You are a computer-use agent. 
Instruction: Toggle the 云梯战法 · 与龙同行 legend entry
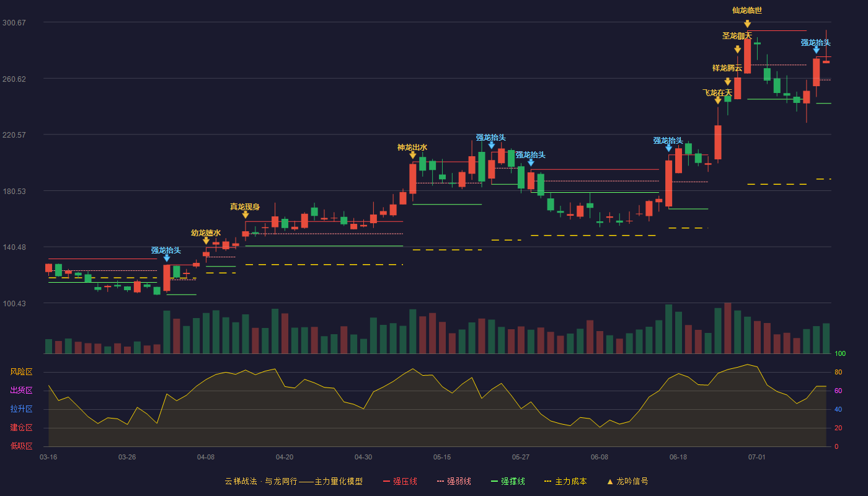293,481
